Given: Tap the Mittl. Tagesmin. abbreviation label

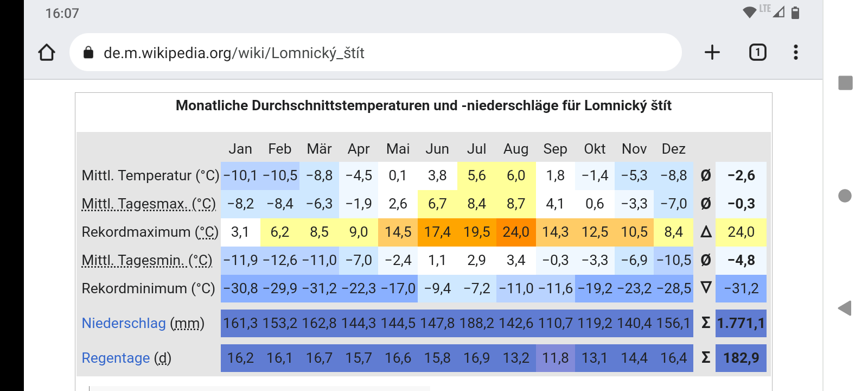Looking at the screenshot, I should 146,260.
